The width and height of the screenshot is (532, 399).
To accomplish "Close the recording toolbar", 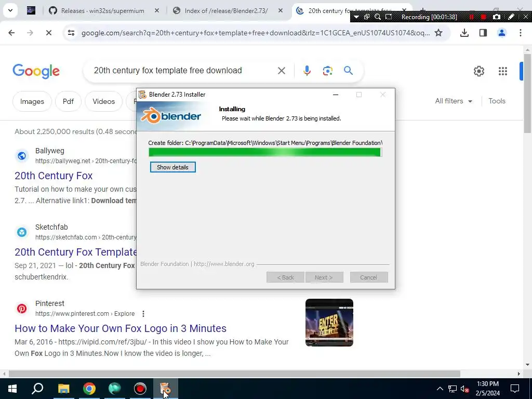I will pyautogui.click(x=526, y=17).
